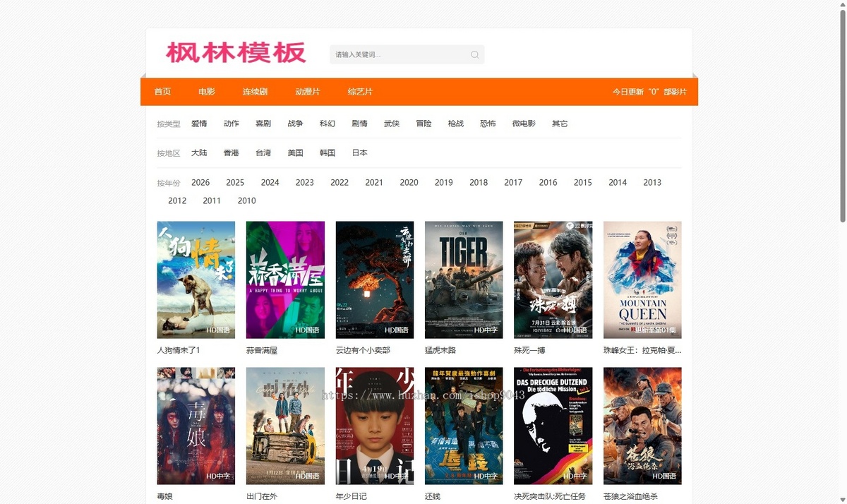Filter by genre 微电影
This screenshot has width=847, height=504.
point(524,124)
